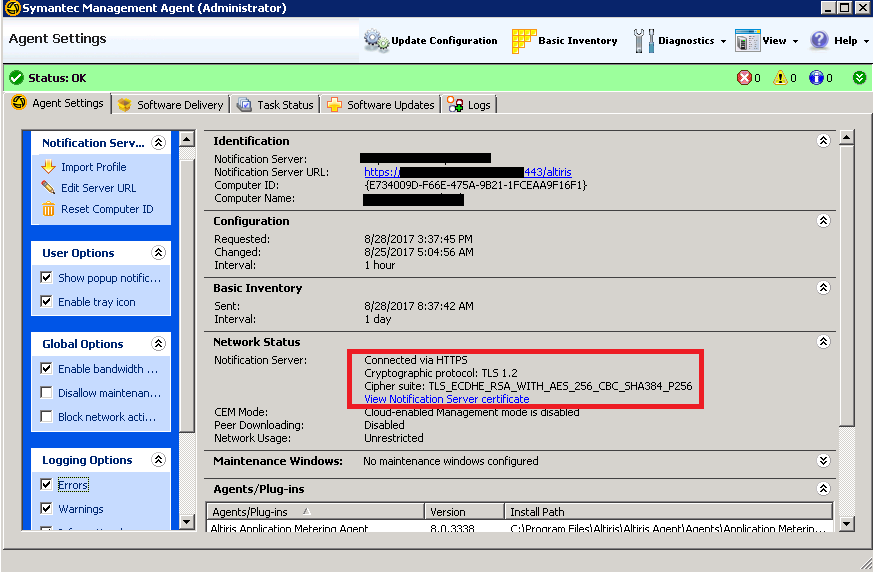The image size is (873, 572).
Task: Sort by Agents/Plug-ins column header
Action: (315, 511)
